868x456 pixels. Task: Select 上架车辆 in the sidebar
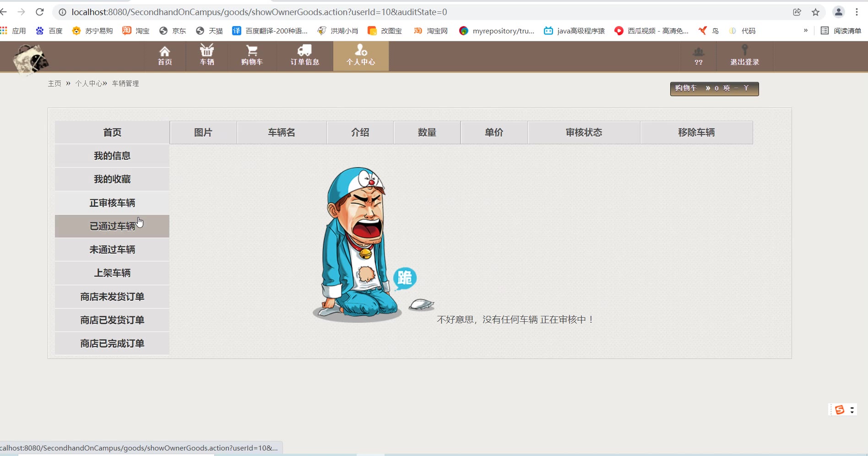[x=112, y=273]
